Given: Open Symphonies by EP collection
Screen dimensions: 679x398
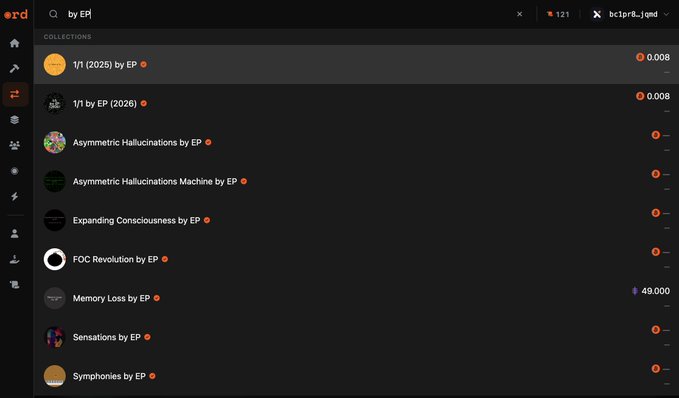Looking at the screenshot, I should 356,376.
